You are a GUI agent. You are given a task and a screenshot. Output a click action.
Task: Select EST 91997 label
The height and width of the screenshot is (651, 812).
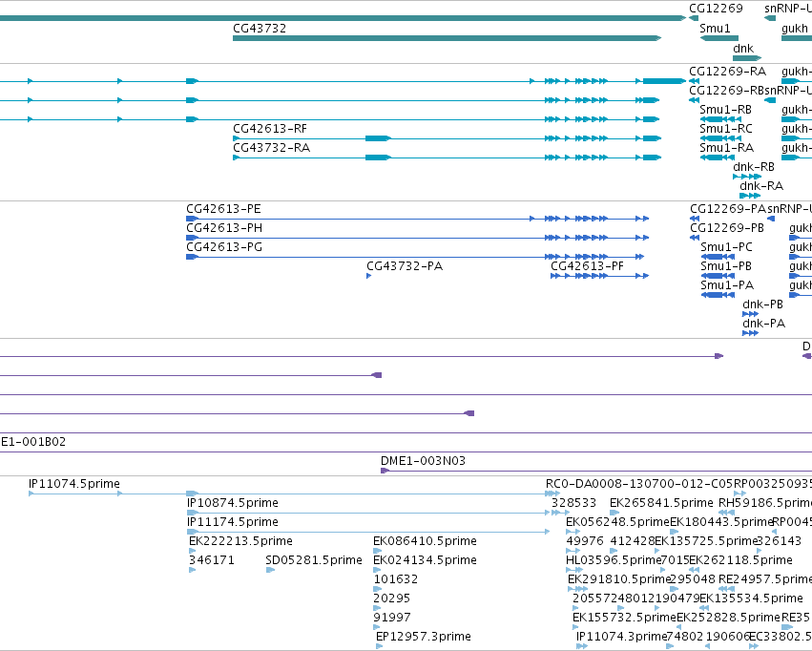point(392,618)
